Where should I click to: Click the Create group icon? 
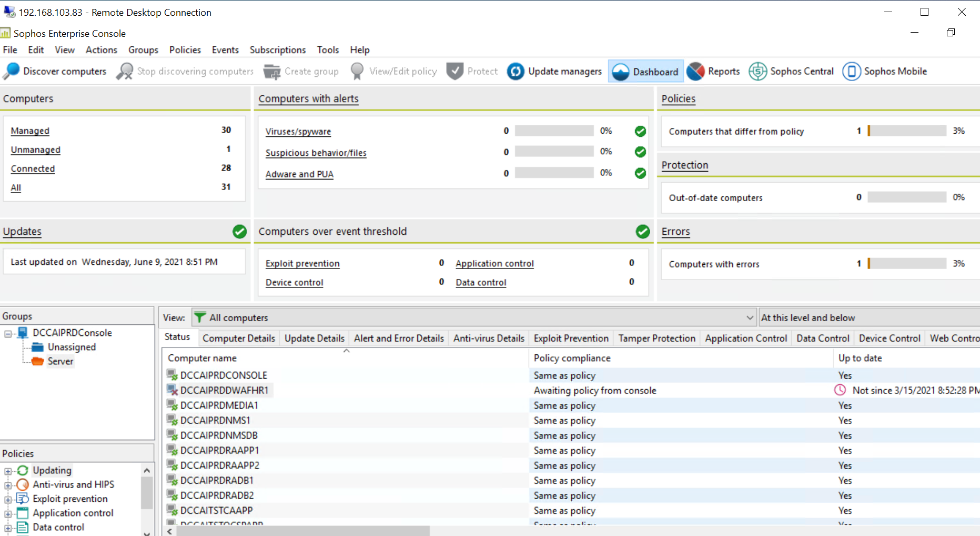pyautogui.click(x=272, y=71)
